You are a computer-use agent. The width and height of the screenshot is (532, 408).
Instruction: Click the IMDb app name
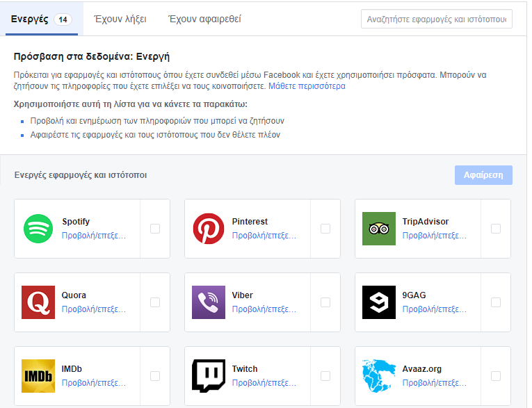[x=72, y=368]
